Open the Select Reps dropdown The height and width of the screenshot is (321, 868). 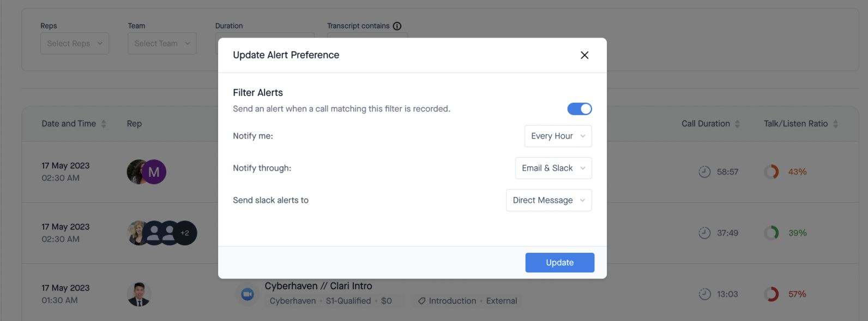tap(75, 44)
